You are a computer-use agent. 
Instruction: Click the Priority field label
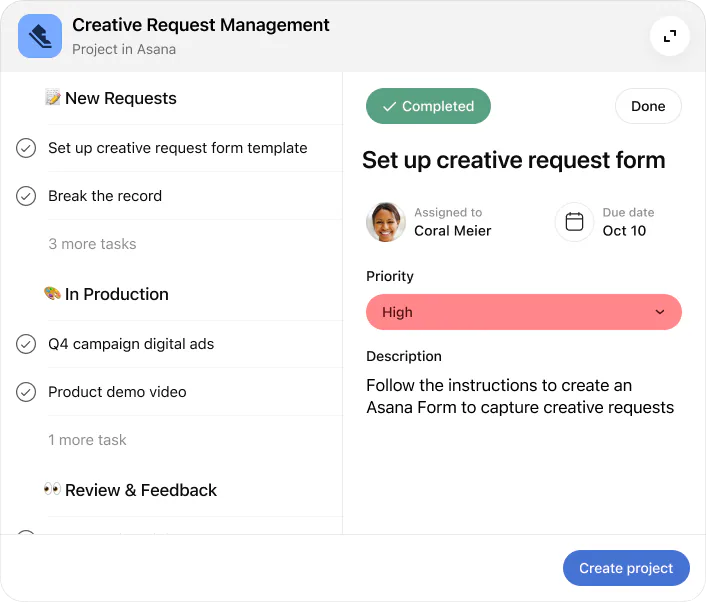point(390,276)
